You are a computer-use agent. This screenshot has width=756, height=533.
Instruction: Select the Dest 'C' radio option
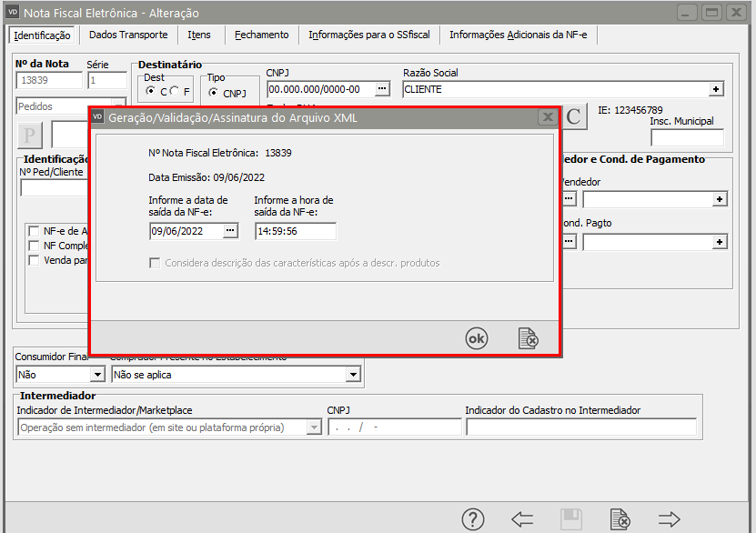click(x=151, y=92)
